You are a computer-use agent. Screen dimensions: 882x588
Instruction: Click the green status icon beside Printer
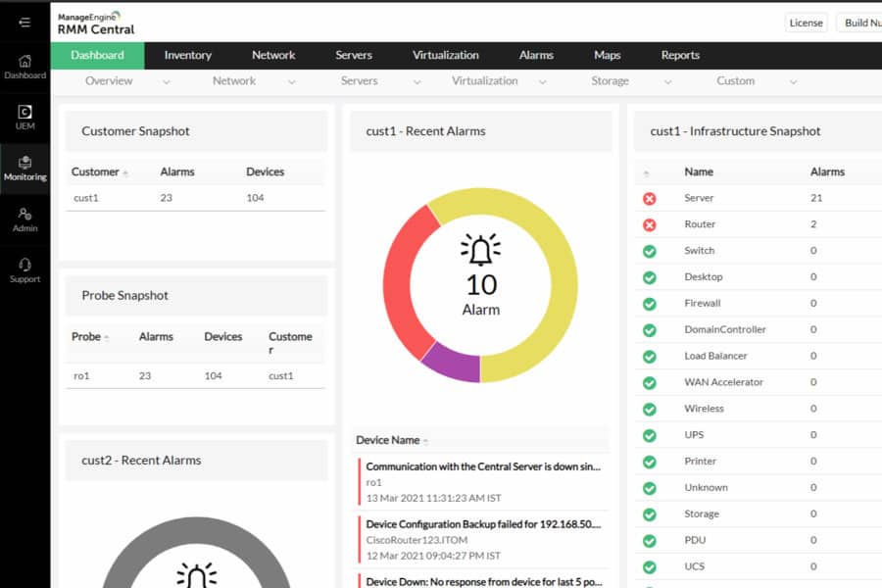point(649,462)
